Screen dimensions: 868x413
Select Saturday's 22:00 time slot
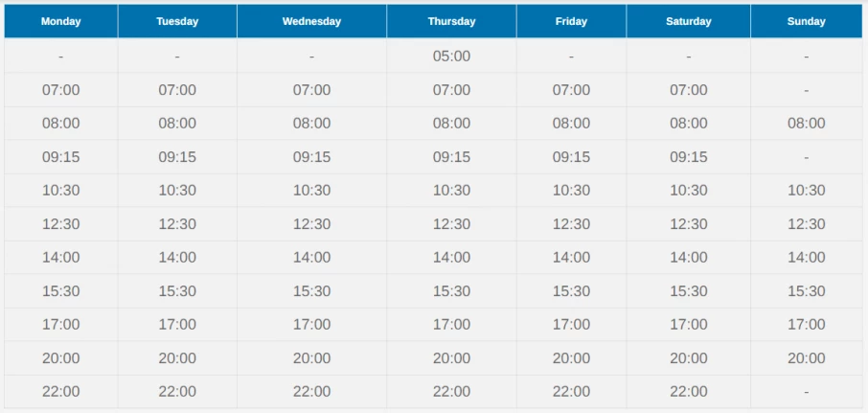coord(689,391)
